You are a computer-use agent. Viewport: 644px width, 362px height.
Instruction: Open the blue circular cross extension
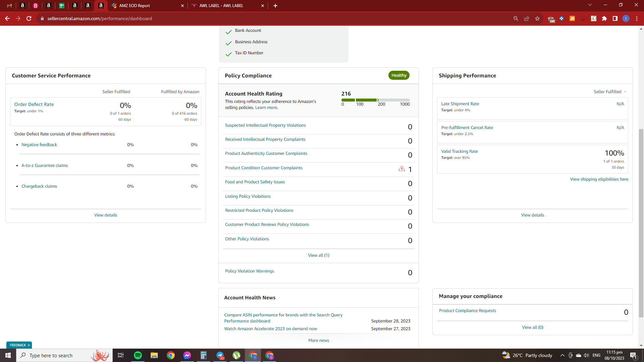click(561, 18)
